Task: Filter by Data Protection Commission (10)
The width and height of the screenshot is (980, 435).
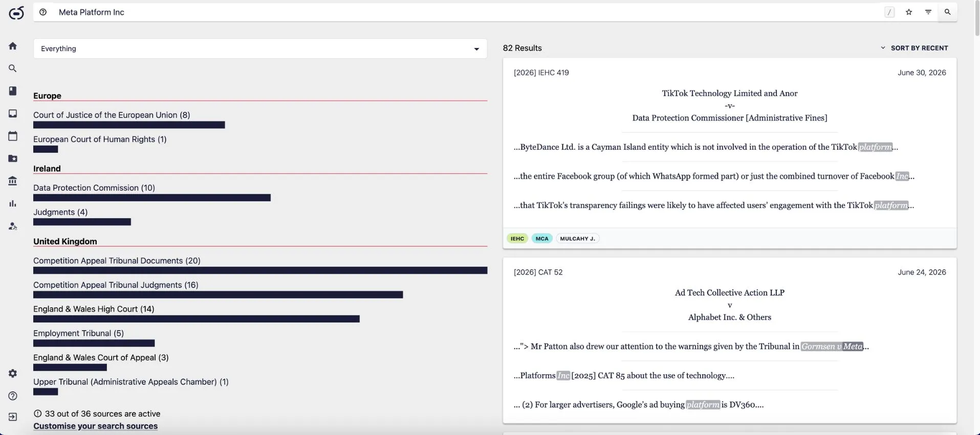Action: (94, 188)
